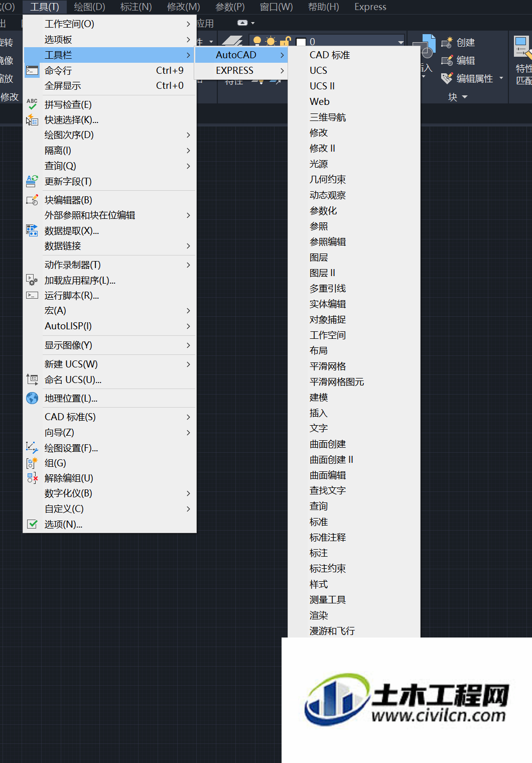Open Drawing Settings (绘图设置(F)...)

pyautogui.click(x=109, y=448)
